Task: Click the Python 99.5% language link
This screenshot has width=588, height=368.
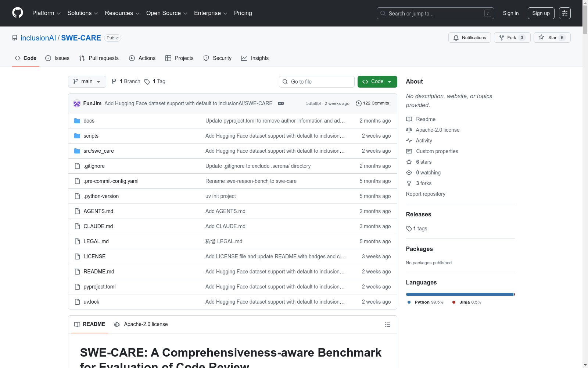Action: pyautogui.click(x=426, y=302)
